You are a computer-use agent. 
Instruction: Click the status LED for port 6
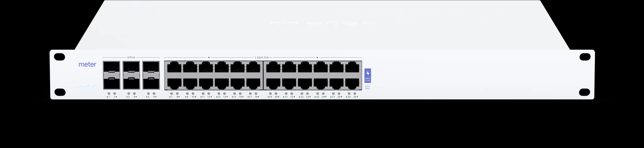pos(154,94)
